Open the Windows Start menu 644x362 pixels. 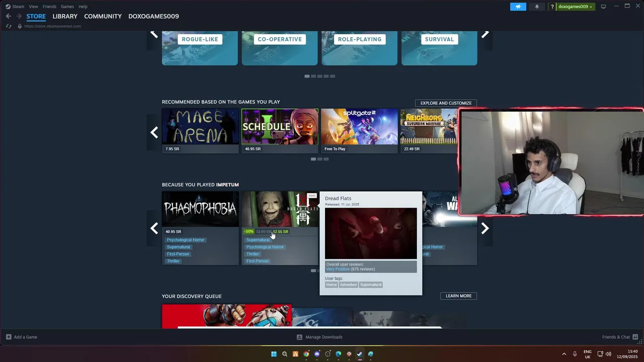(274, 354)
